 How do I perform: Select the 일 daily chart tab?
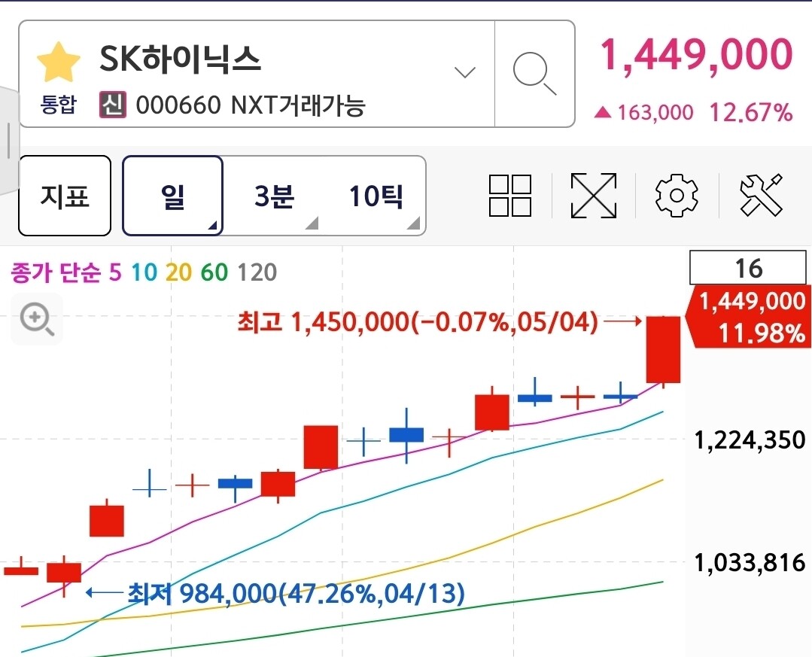point(172,196)
